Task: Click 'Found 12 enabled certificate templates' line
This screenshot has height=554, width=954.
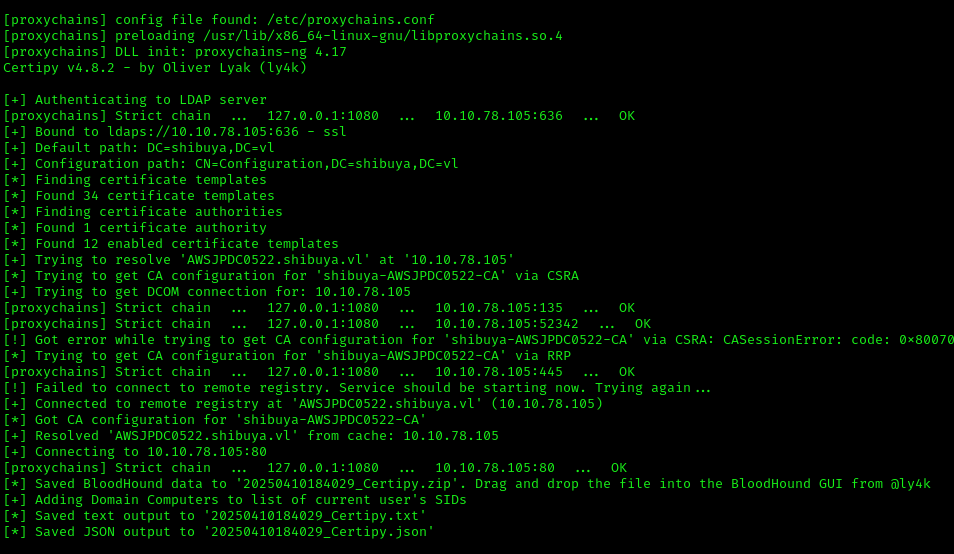Action: pyautogui.click(x=171, y=244)
